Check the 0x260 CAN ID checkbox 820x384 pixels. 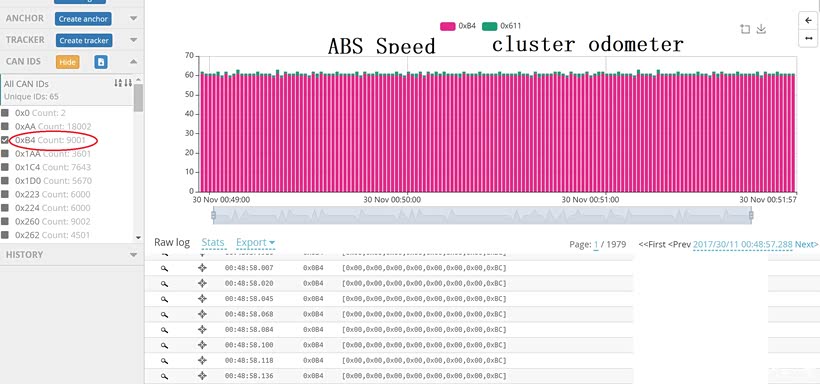tap(5, 221)
